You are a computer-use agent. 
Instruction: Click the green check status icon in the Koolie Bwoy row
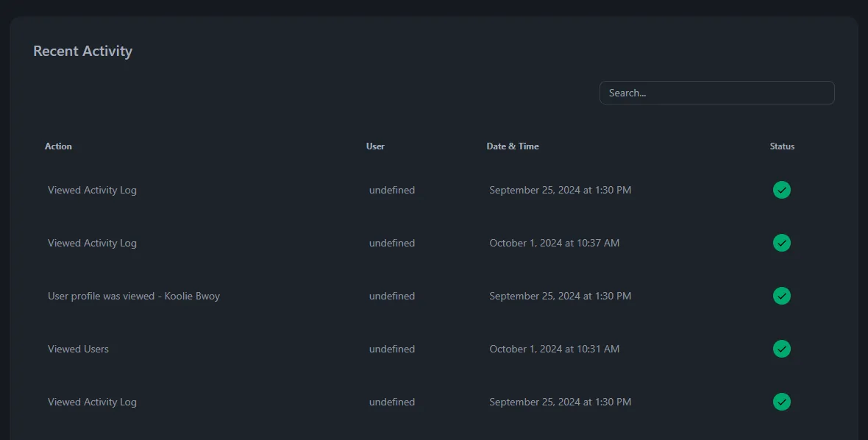(x=782, y=296)
